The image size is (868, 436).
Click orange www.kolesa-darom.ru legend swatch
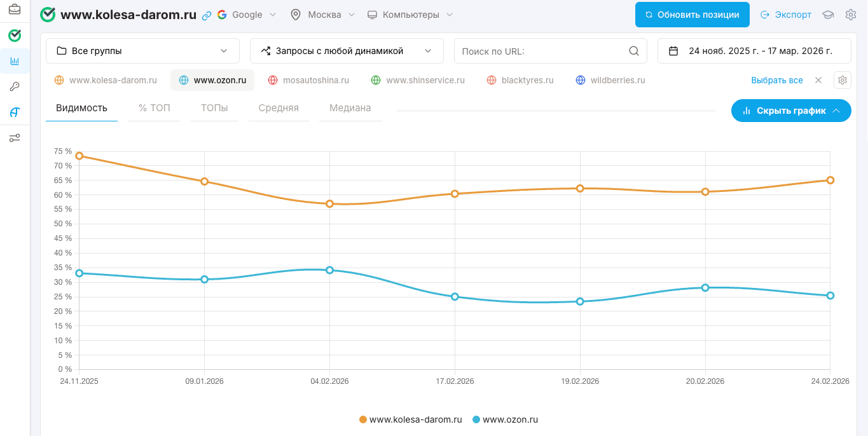coord(363,419)
